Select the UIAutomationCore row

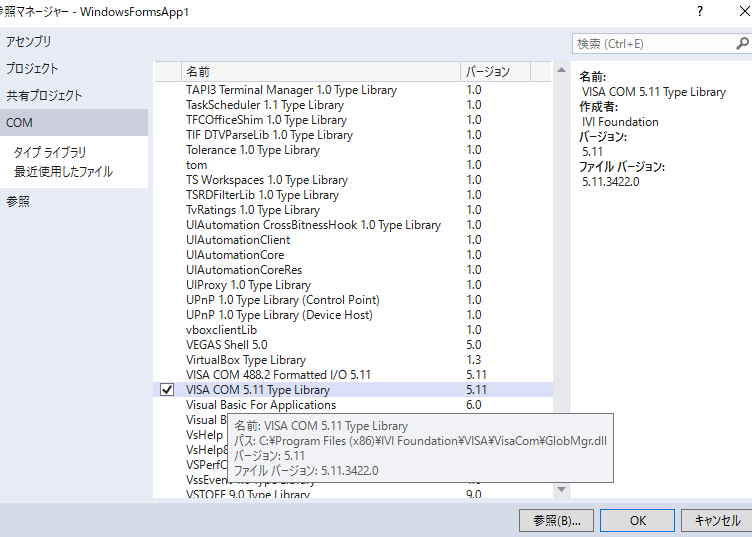coord(352,255)
